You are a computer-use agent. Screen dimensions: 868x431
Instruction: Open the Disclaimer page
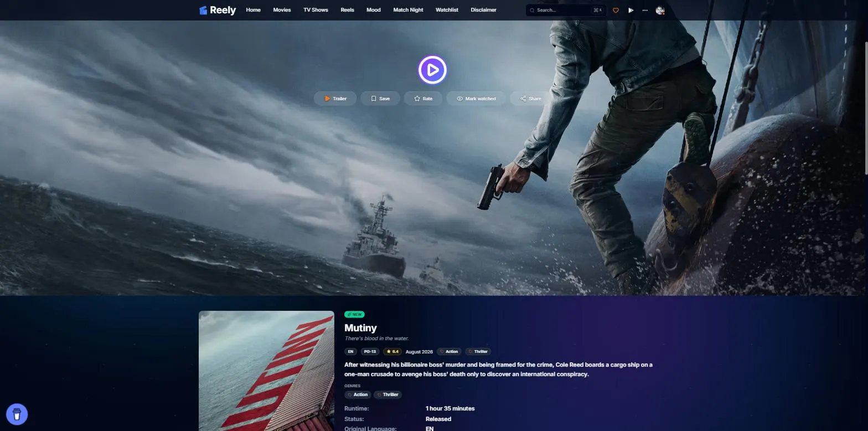click(x=483, y=10)
